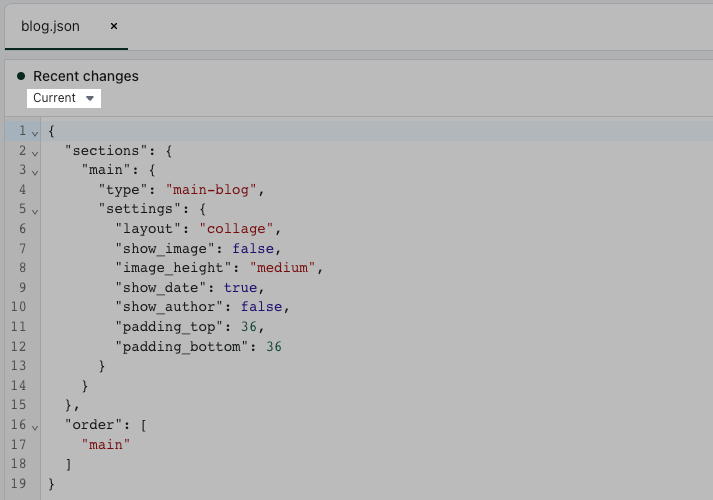Open the Current version dropdown

click(64, 98)
